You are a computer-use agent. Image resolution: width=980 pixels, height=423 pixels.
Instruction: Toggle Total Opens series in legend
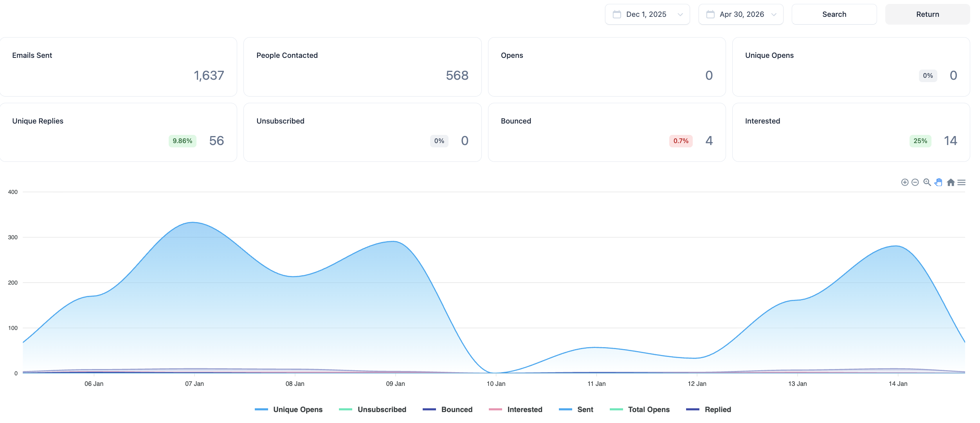tap(640, 409)
